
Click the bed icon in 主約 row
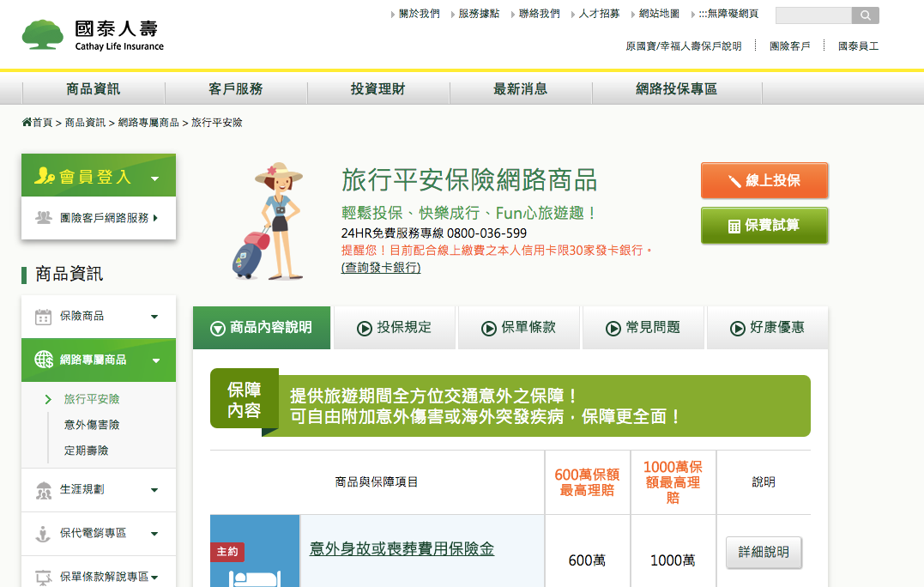tap(255, 578)
